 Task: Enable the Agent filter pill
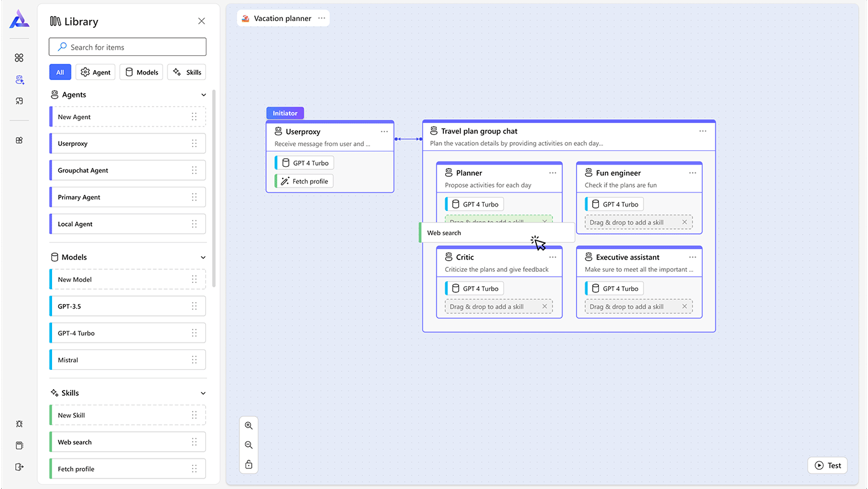coord(95,71)
